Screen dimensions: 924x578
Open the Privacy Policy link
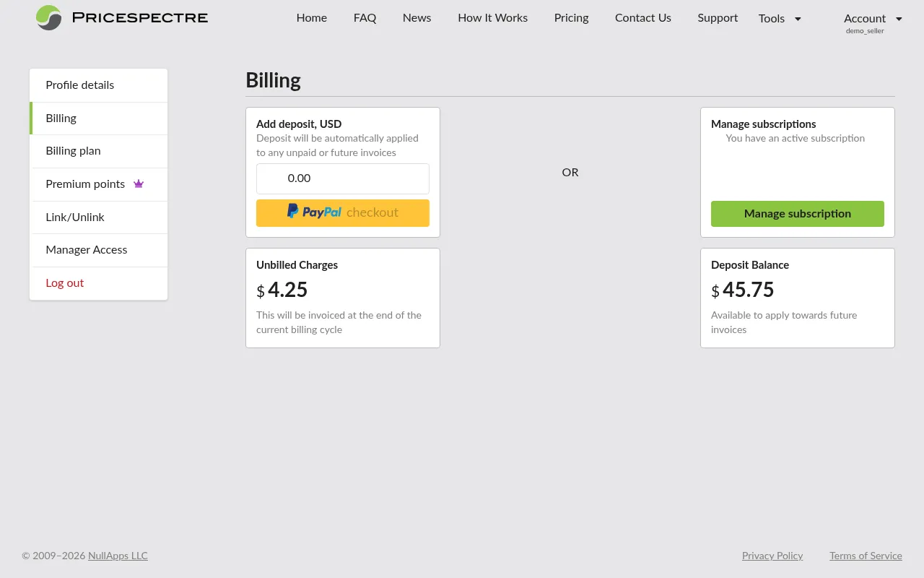click(772, 556)
